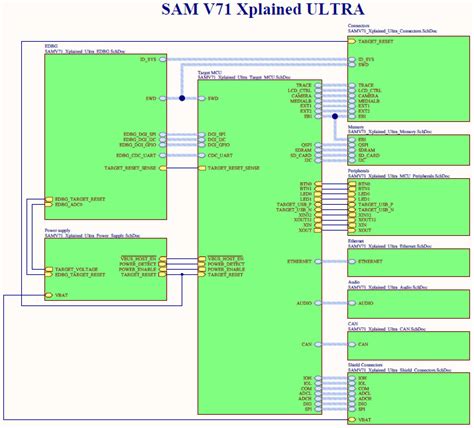Click the EDBG_DGI_SPI port
This screenshot has width=474, height=428.
[x=162, y=134]
